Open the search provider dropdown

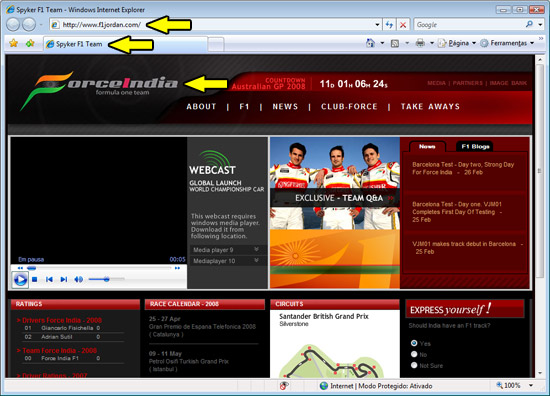click(540, 25)
